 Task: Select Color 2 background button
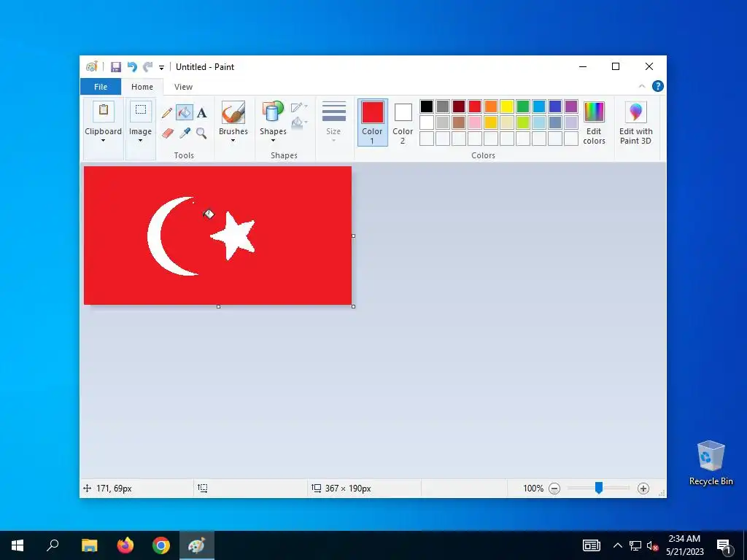coord(403,122)
